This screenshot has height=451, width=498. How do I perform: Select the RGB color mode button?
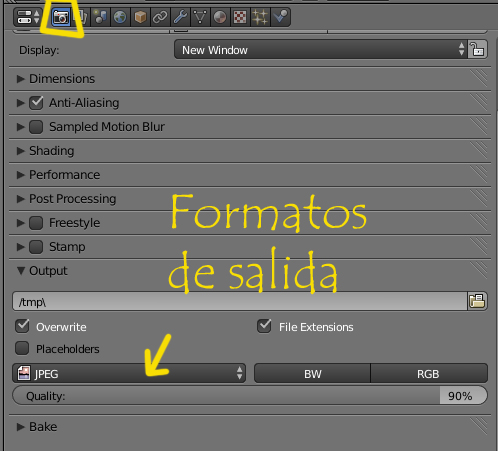click(429, 373)
